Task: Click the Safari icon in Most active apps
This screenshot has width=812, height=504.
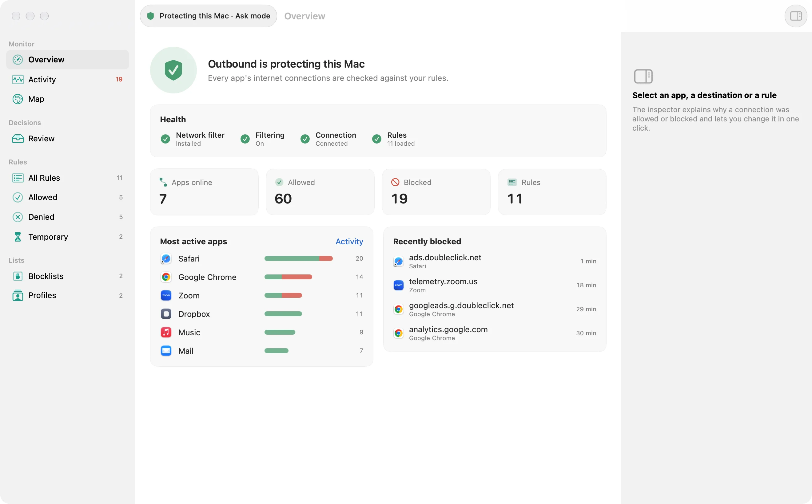Action: point(166,259)
